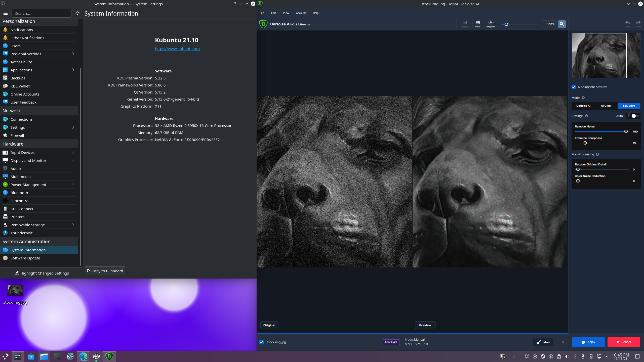
Task: Uncheck Auto-update preview
Action: click(x=574, y=87)
